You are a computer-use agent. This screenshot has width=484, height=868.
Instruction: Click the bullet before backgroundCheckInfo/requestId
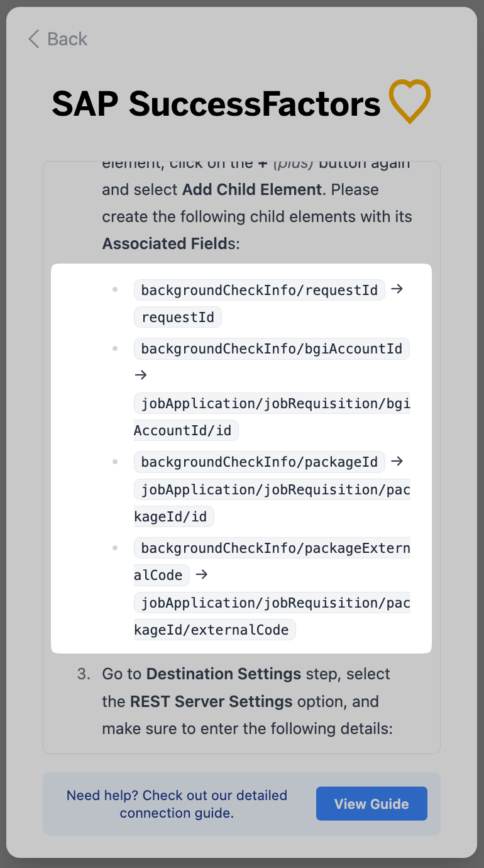point(115,290)
